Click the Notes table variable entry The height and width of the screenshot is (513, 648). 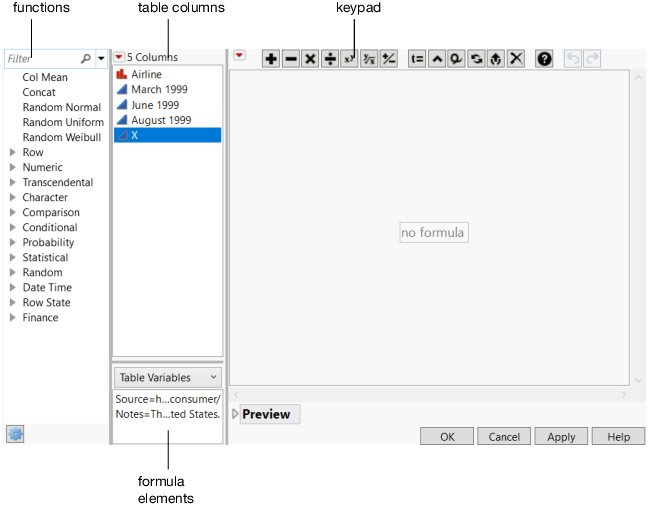pyautogui.click(x=167, y=414)
